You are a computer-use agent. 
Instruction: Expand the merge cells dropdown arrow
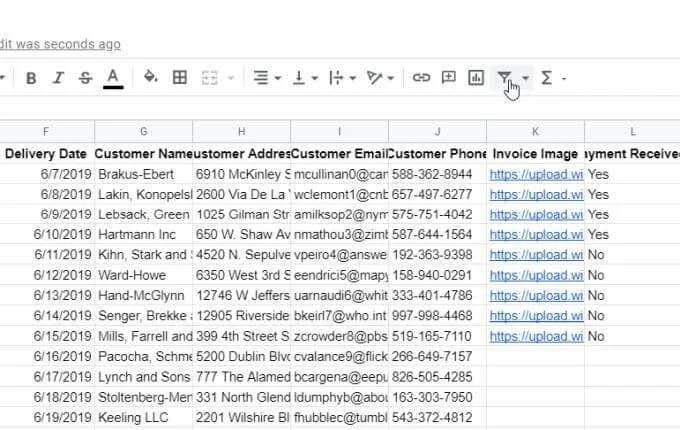(231, 78)
